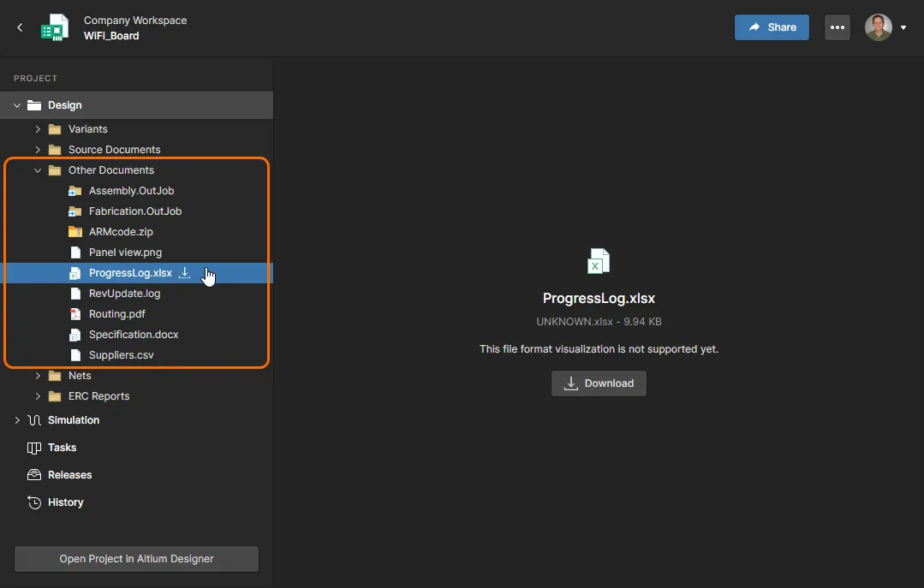Open the History section
The image size is (924, 588).
(x=65, y=502)
